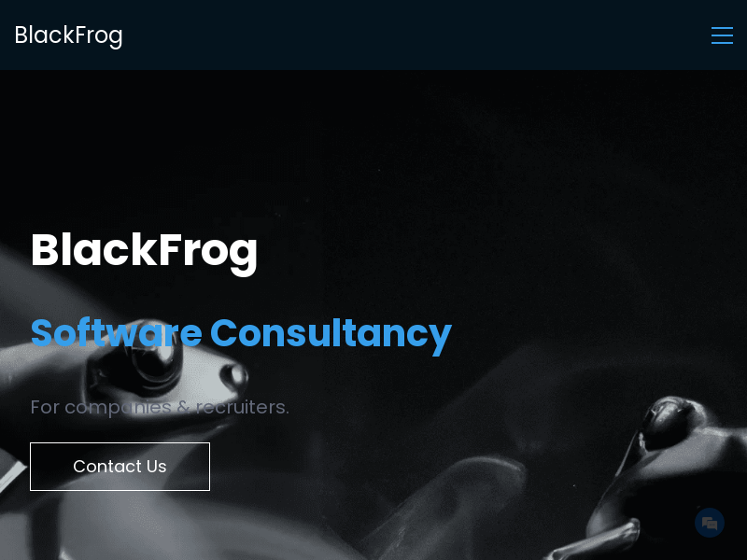The image size is (747, 560).
Task: Click the 'For companies & recruiters.' tagline
Action: [160, 408]
